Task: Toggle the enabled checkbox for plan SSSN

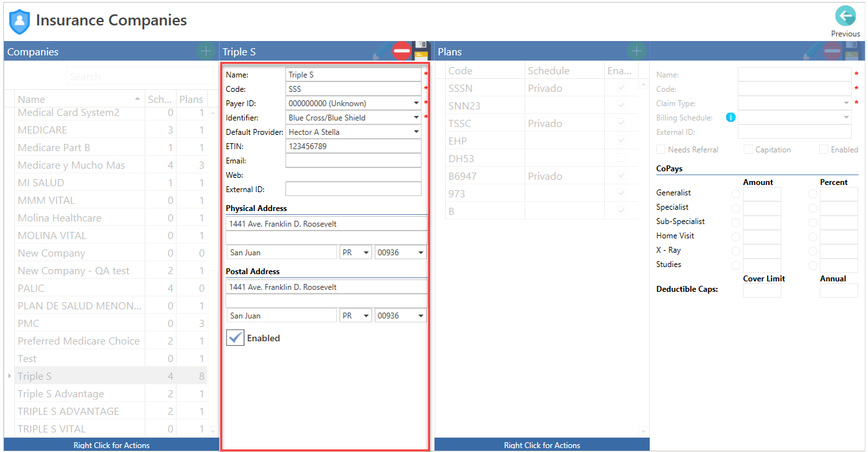Action: coord(622,88)
